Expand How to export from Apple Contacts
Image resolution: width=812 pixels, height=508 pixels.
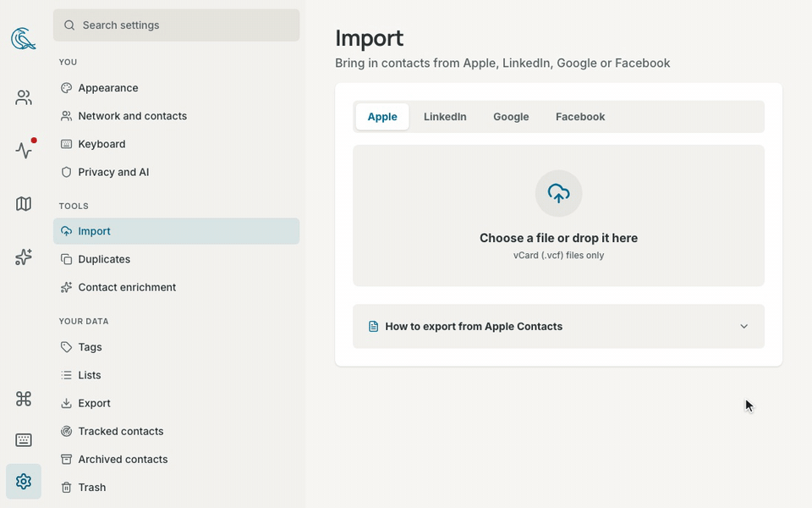(559, 326)
